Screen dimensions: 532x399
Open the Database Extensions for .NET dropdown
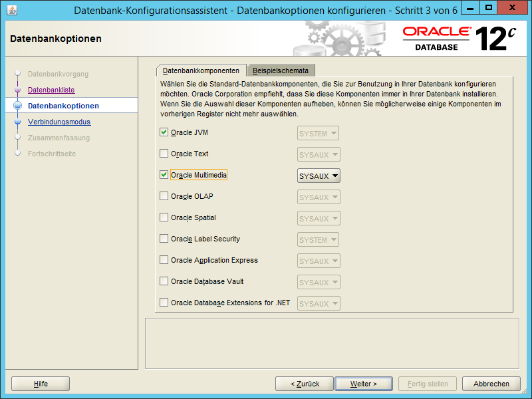(x=319, y=303)
